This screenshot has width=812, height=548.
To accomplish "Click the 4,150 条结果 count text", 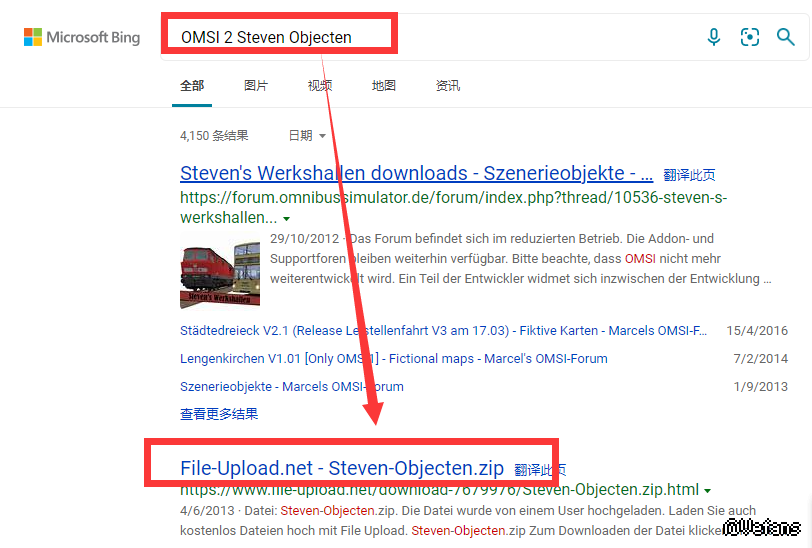I will [x=214, y=136].
